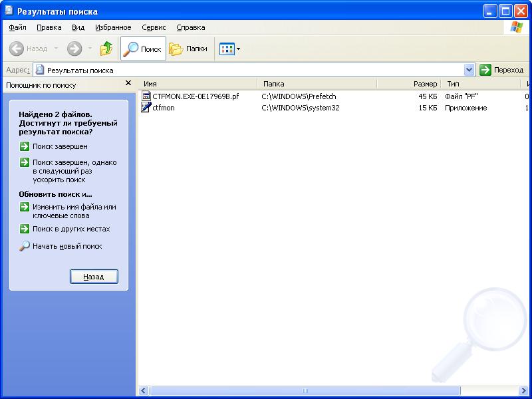Viewport: 532px width, 399px height.
Task: Go up one folder level icon
Action: click(x=106, y=49)
